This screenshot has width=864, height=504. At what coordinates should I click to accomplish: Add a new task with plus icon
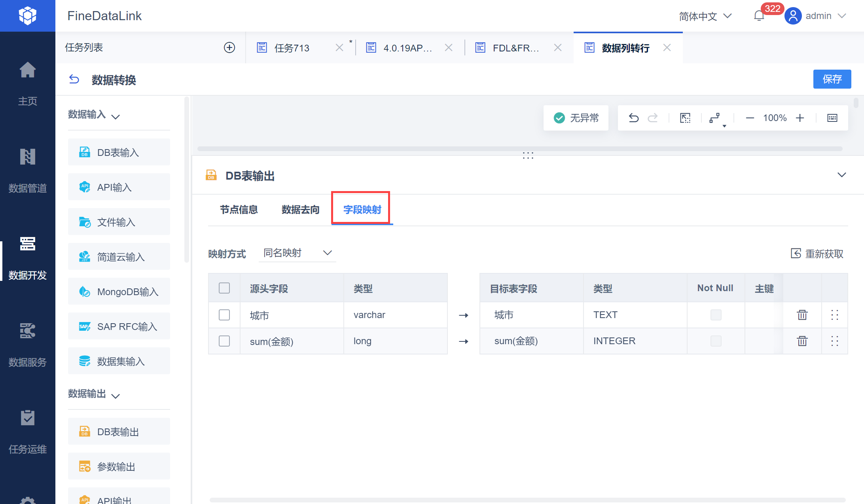(x=229, y=47)
